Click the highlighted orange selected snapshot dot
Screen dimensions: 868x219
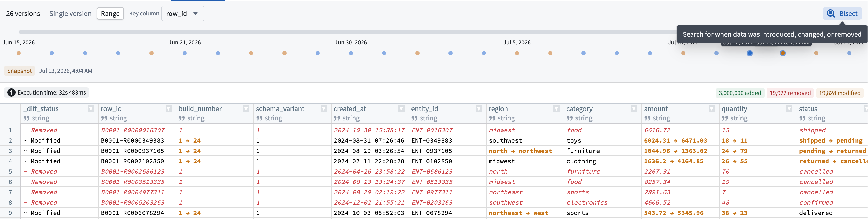[x=783, y=53]
